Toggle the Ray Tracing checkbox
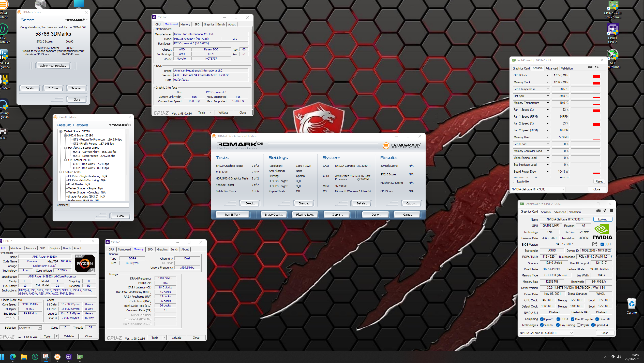644x363 pixels. point(558,325)
